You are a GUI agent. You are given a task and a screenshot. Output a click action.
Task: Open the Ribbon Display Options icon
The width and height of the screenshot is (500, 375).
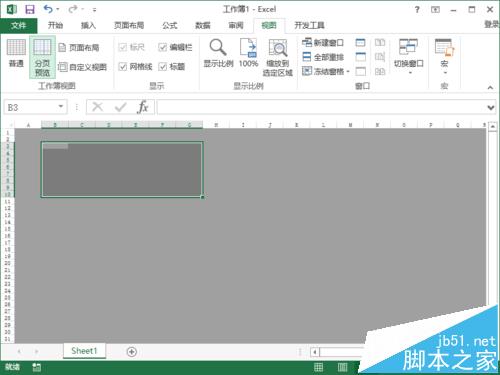[x=435, y=10]
